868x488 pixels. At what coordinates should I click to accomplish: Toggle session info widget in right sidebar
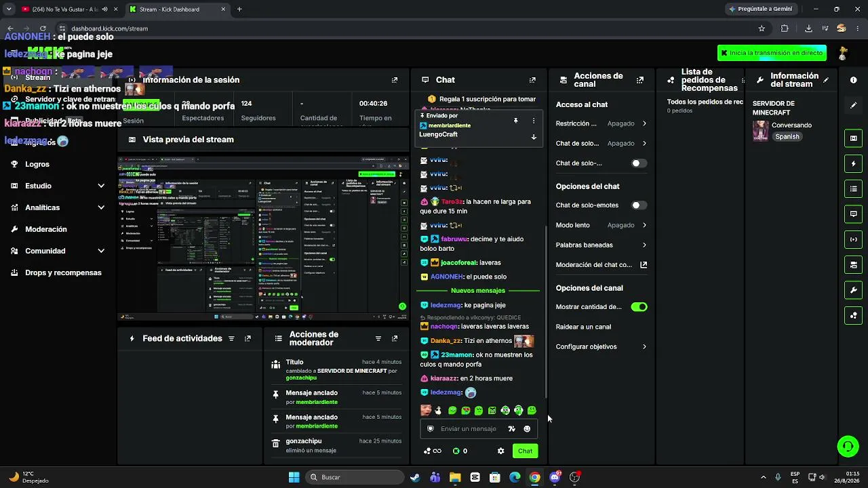[853, 239]
